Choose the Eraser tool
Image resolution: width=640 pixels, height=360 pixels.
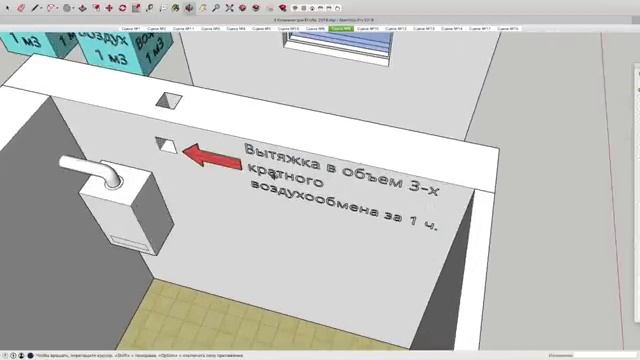[21, 8]
